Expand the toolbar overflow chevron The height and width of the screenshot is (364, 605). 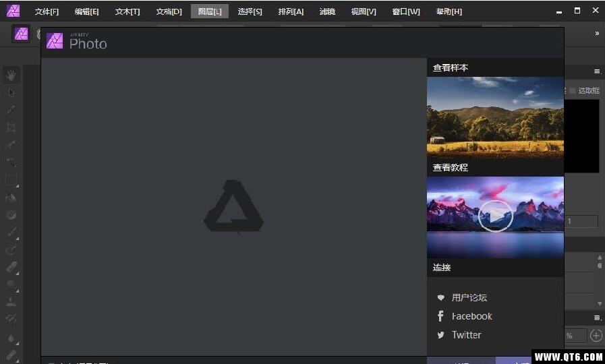pyautogui.click(x=596, y=33)
